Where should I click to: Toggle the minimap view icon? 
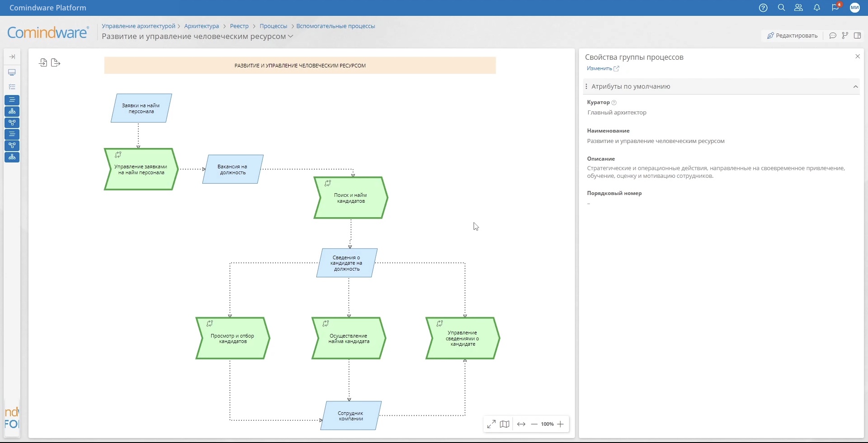504,424
